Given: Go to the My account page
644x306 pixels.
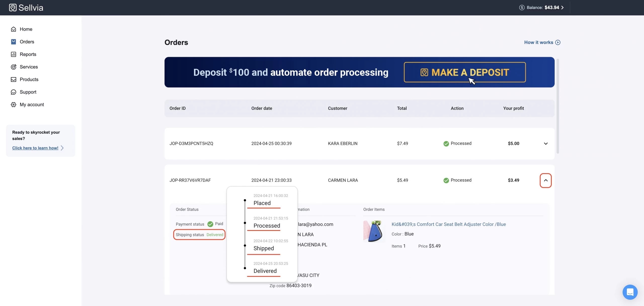Looking at the screenshot, I should pyautogui.click(x=32, y=105).
